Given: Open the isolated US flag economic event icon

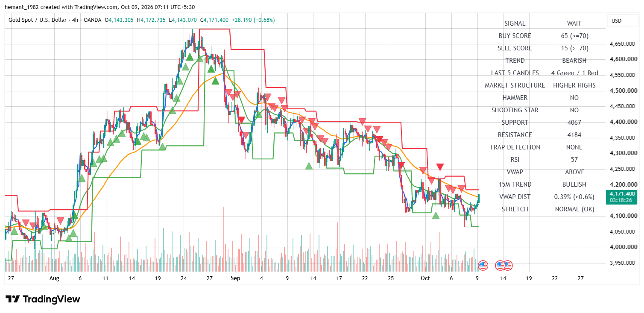Looking at the screenshot, I should (x=483, y=265).
